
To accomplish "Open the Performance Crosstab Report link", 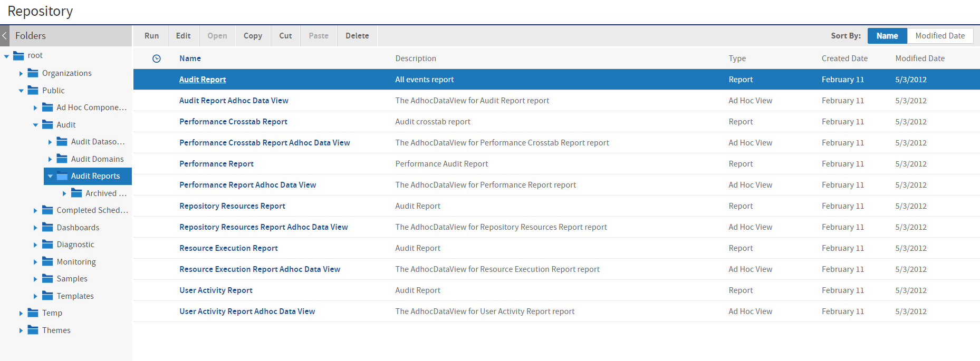I will click(233, 122).
